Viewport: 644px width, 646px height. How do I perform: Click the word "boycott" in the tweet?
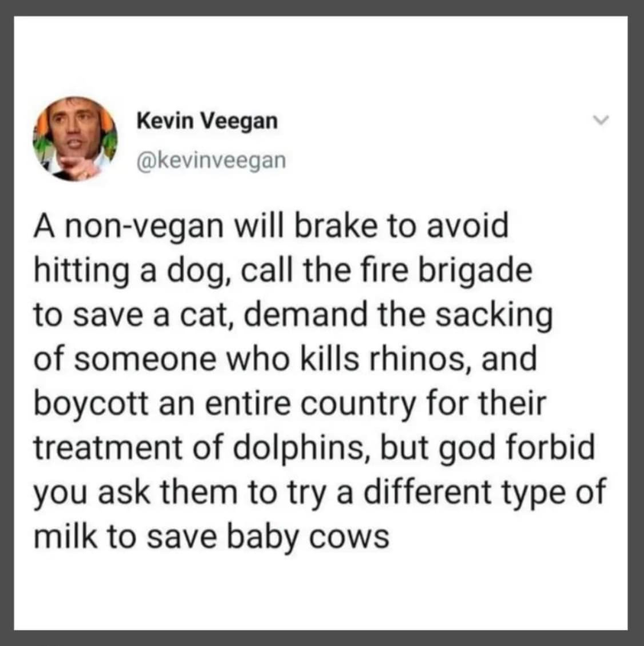tap(91, 404)
